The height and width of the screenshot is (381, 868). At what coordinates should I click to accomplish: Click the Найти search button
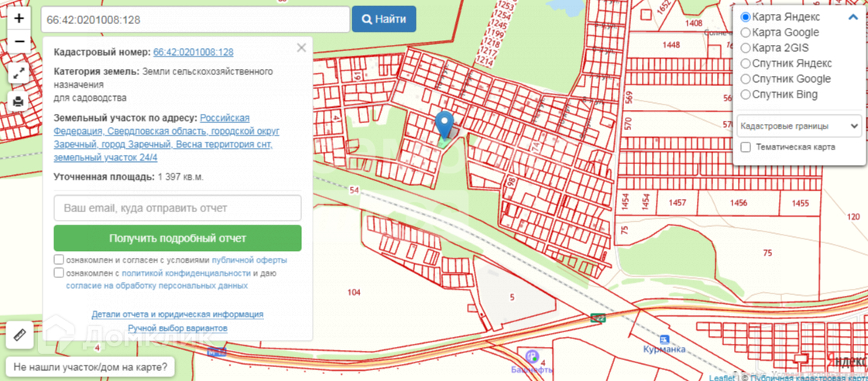384,19
